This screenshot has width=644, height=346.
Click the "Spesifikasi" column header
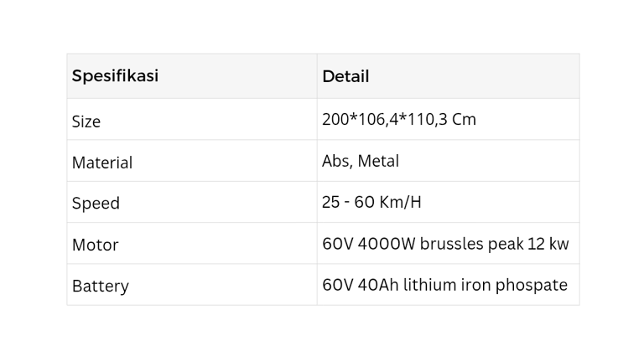coord(115,76)
